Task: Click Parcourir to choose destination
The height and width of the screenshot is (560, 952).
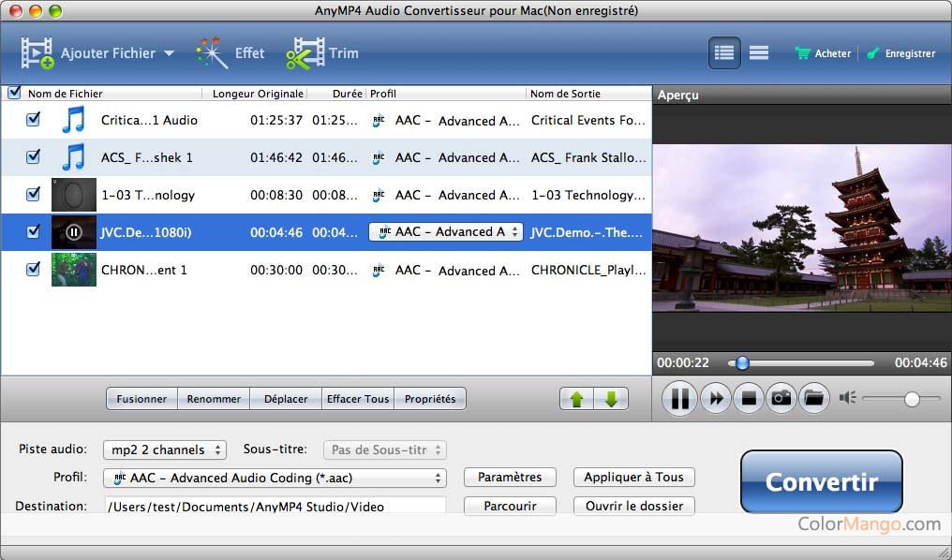Action: tap(510, 506)
